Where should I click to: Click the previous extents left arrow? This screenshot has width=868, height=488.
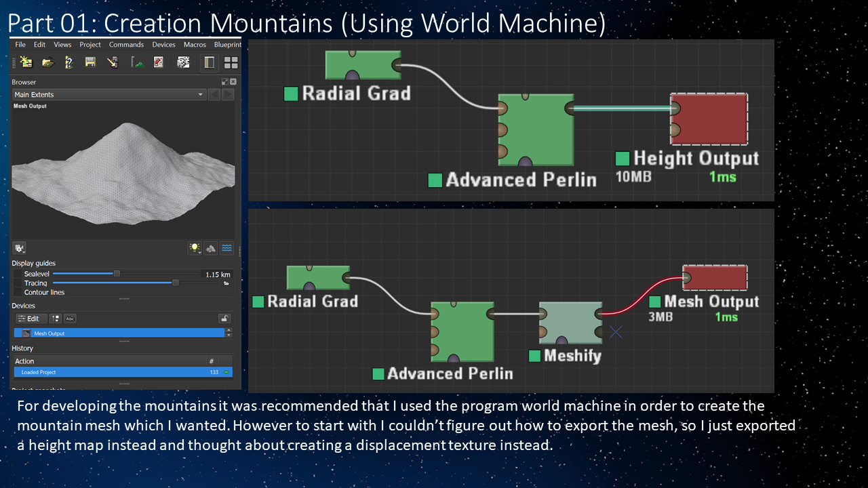214,94
